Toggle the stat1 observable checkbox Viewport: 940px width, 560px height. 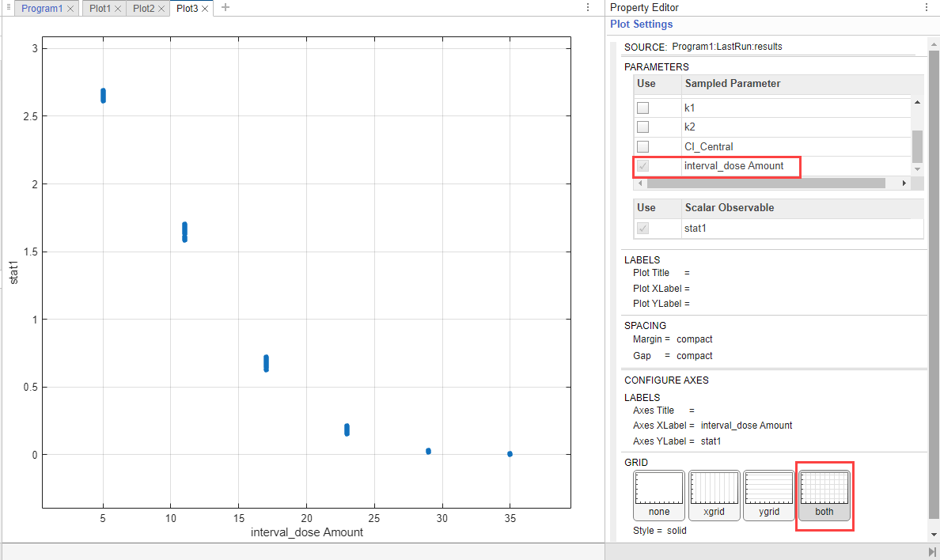[x=642, y=229]
